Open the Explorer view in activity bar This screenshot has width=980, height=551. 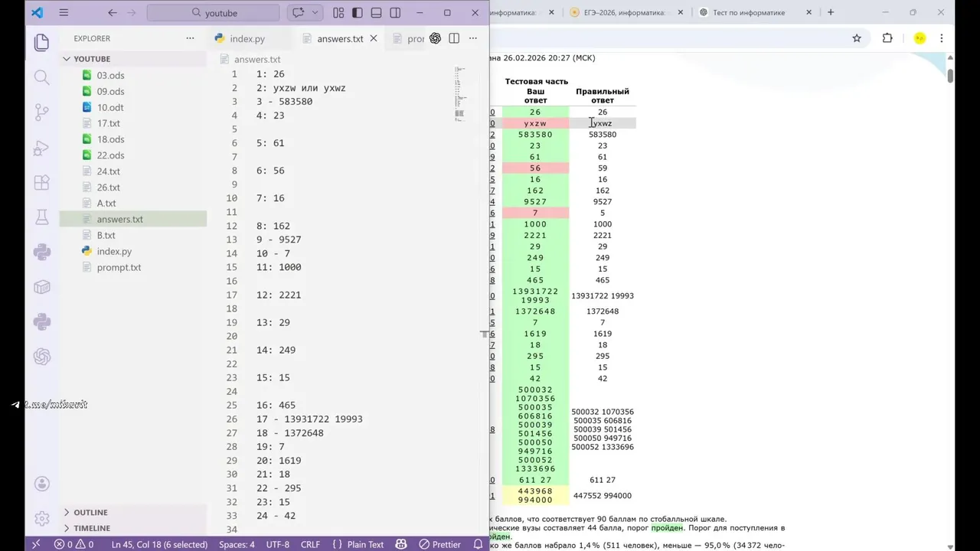[x=42, y=42]
